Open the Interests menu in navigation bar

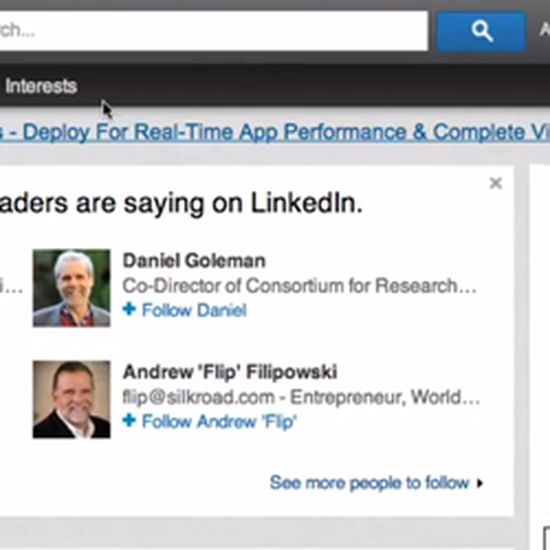click(x=41, y=86)
